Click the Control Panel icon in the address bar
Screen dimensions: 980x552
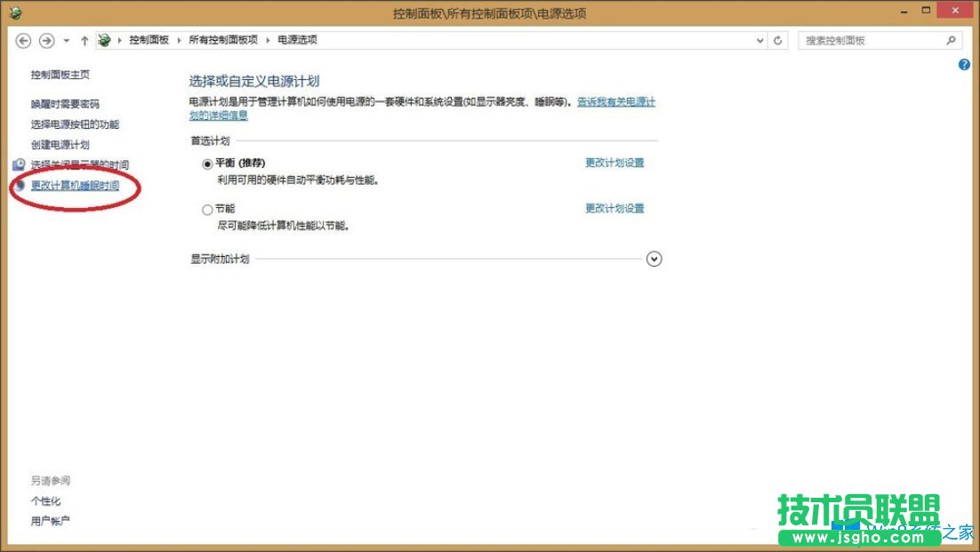point(104,40)
